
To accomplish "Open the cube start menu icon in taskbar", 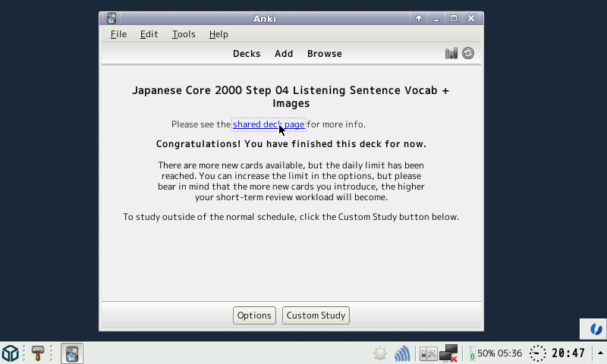I will tap(11, 353).
